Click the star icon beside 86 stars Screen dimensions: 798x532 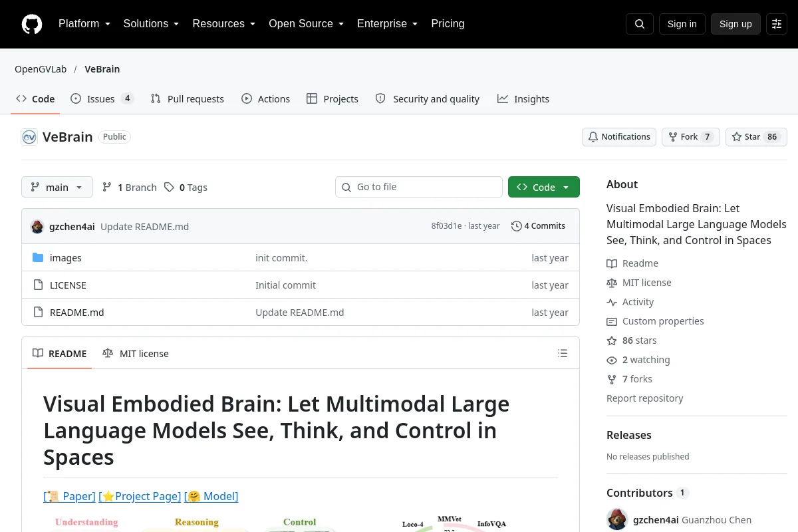(x=612, y=340)
